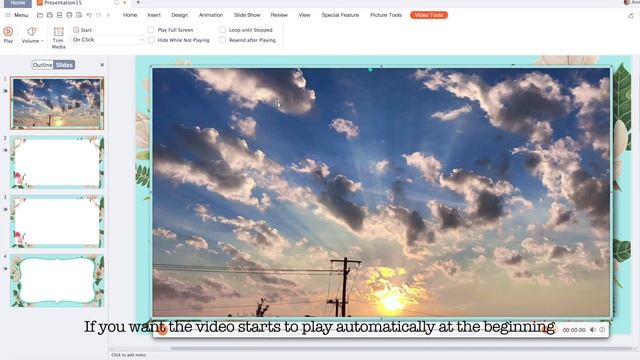The height and width of the screenshot is (360, 640).
Task: Expand the quick access toolbar more arrow
Action: (109, 15)
